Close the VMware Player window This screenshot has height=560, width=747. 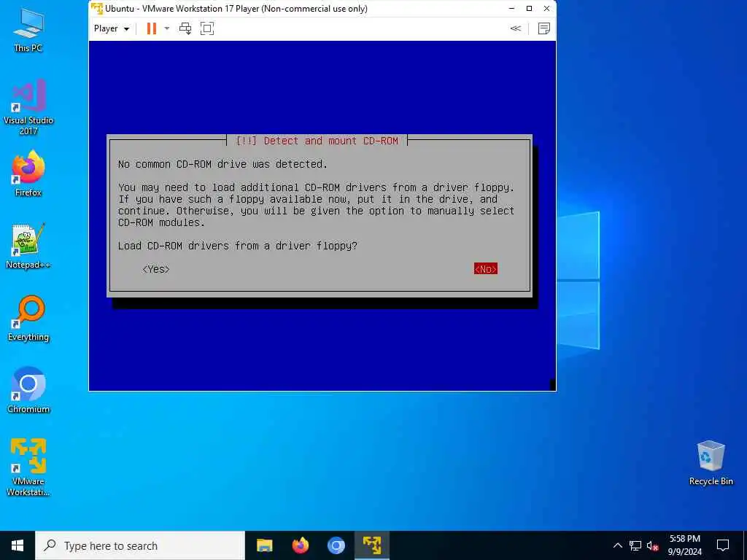[x=547, y=9]
